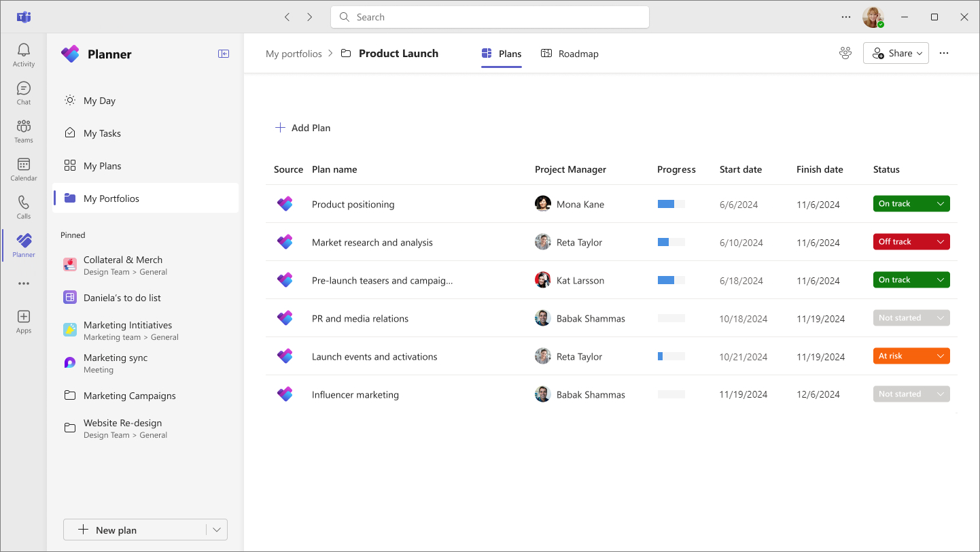Open the My Plans grid icon
980x552 pixels.
pos(70,165)
